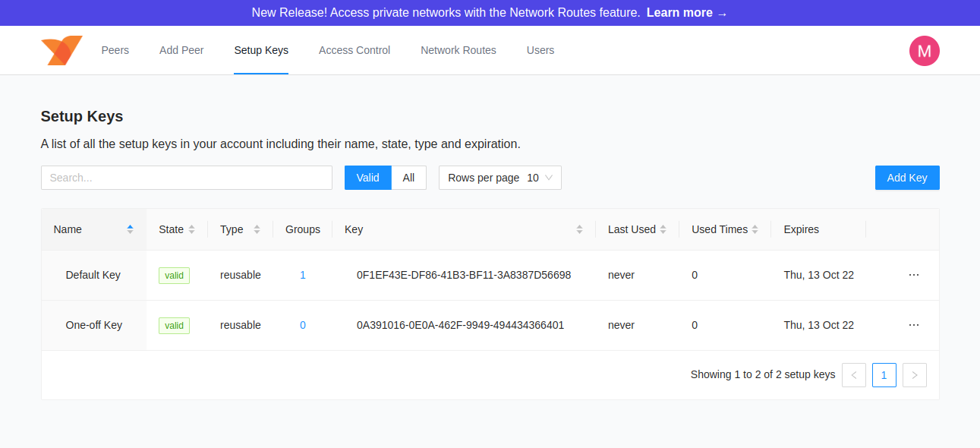Screen dimensions: 980x448
Task: Open actions menu for Default Key
Action: pyautogui.click(x=913, y=275)
